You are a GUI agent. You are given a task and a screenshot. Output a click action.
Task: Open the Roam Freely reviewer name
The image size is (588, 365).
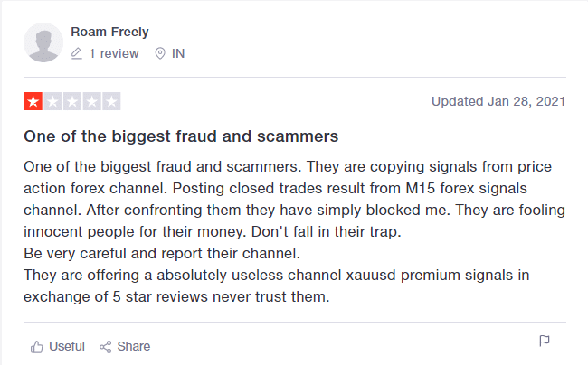[x=109, y=33]
